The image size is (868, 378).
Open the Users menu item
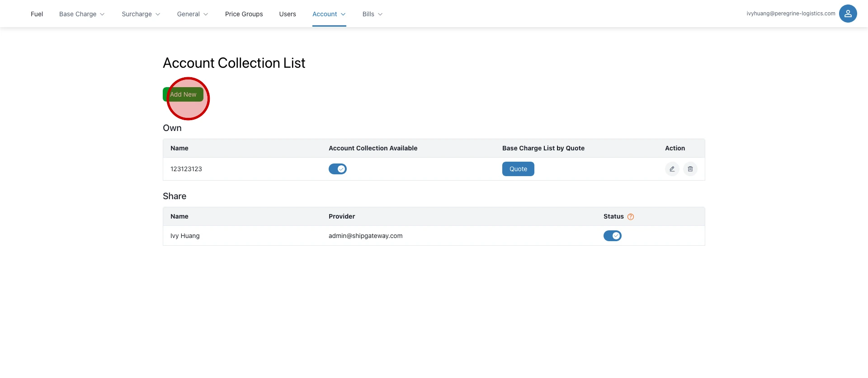(x=288, y=14)
